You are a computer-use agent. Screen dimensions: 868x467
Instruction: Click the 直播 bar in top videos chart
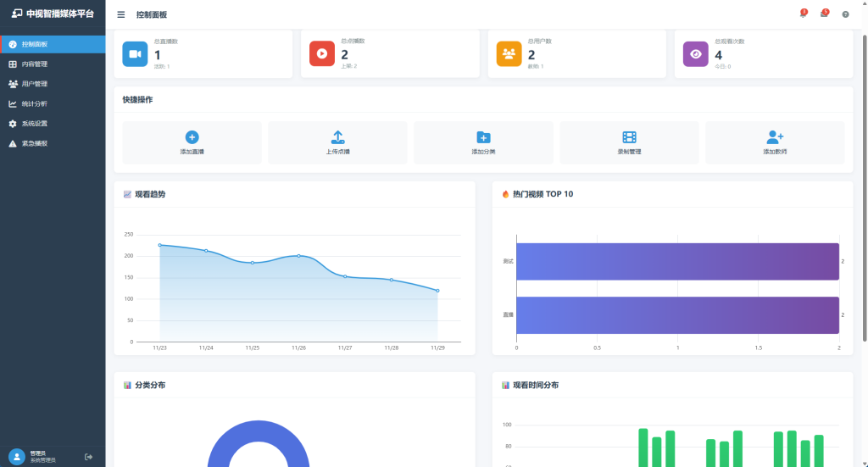tap(677, 315)
